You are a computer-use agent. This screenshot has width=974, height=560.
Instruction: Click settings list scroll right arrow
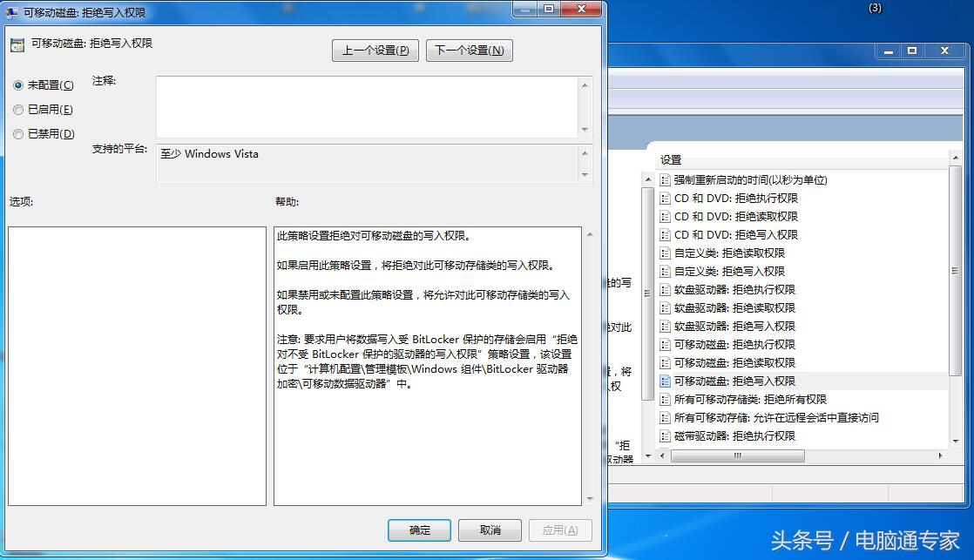coord(940,456)
